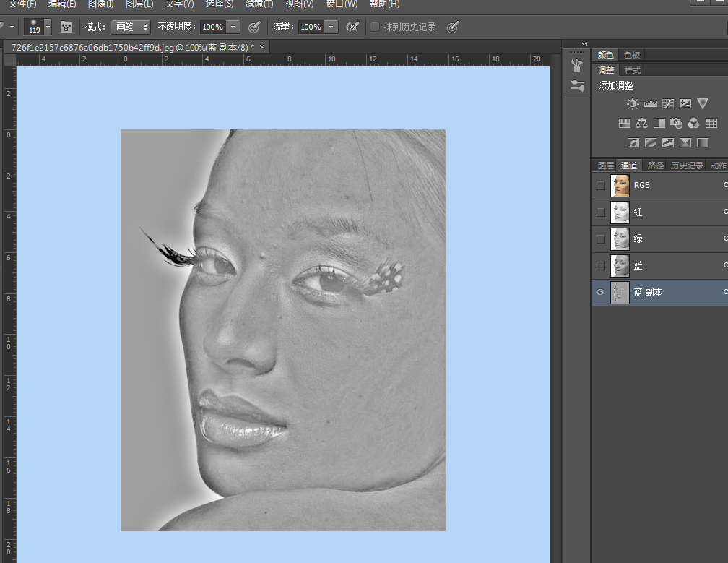Show the RGB channel visibility box
The width and height of the screenshot is (728, 563).
[600, 185]
